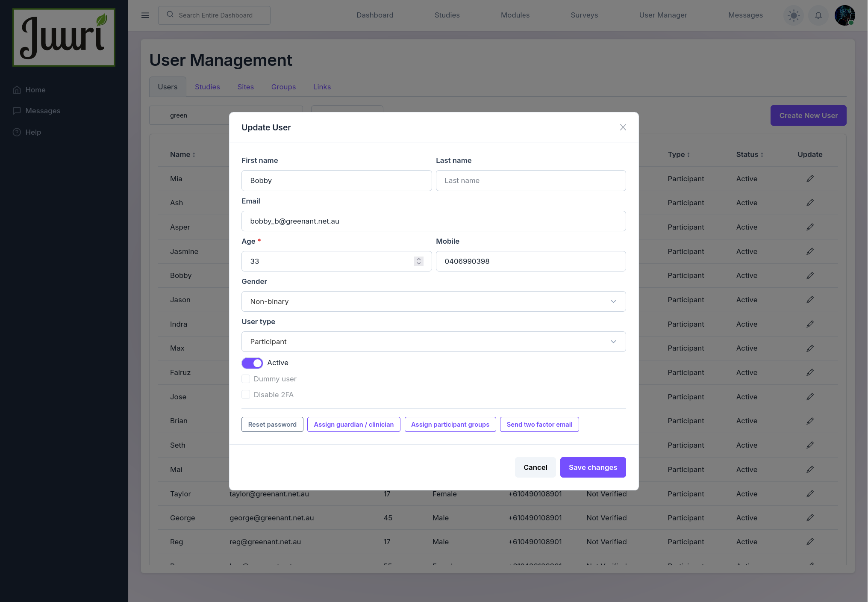Click into the Email field
The image size is (868, 602).
[433, 221]
